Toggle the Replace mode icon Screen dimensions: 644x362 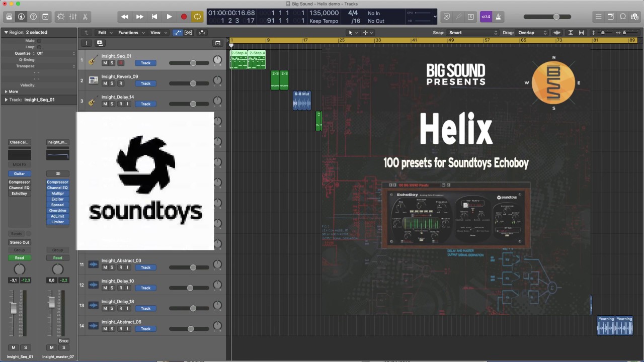pos(446,17)
